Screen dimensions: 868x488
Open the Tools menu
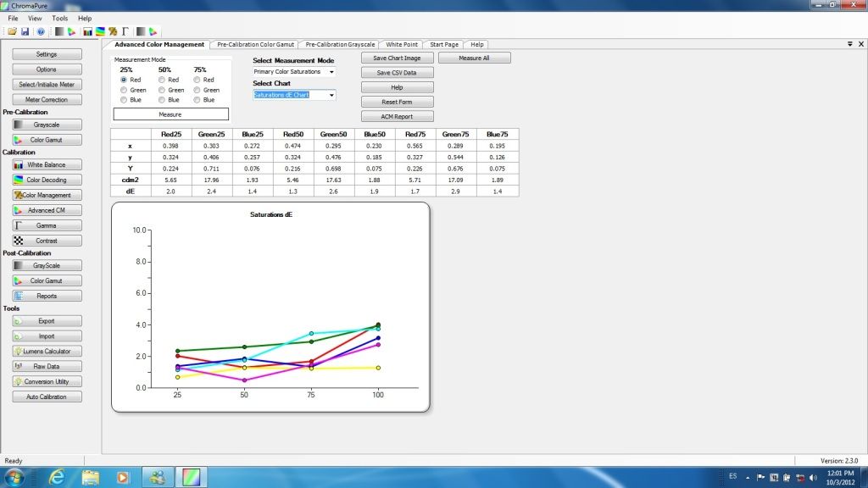(60, 19)
